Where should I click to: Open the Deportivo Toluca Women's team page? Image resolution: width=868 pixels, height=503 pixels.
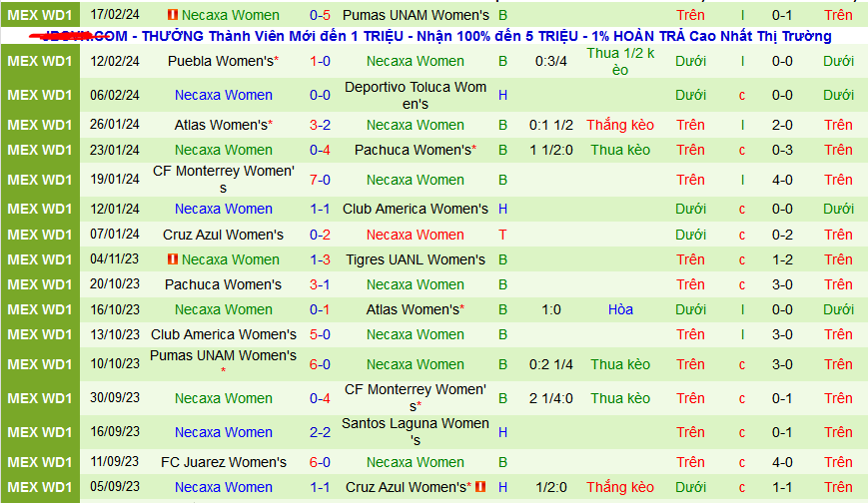tap(416, 95)
